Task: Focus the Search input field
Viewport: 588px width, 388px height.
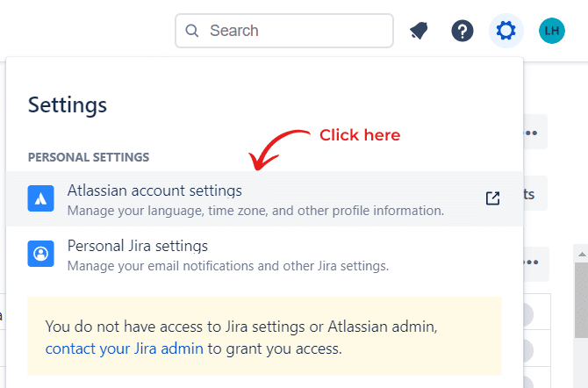Action: [283, 31]
